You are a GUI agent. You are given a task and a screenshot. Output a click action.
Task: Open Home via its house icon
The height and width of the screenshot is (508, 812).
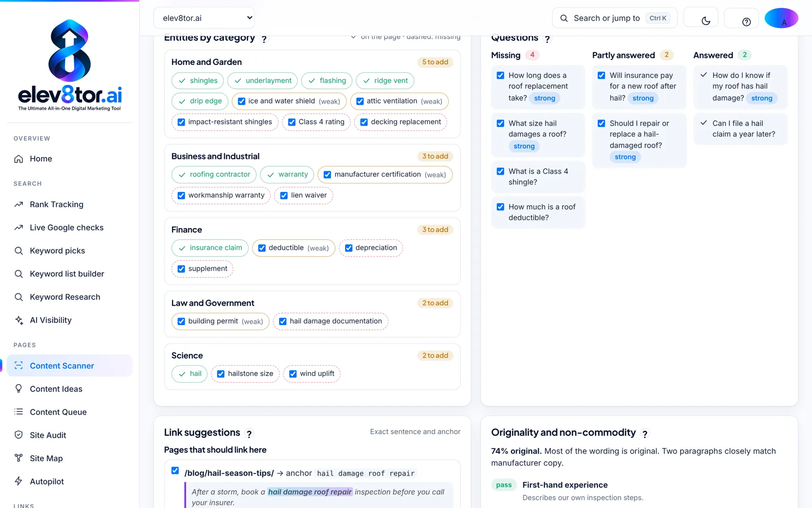click(x=19, y=159)
